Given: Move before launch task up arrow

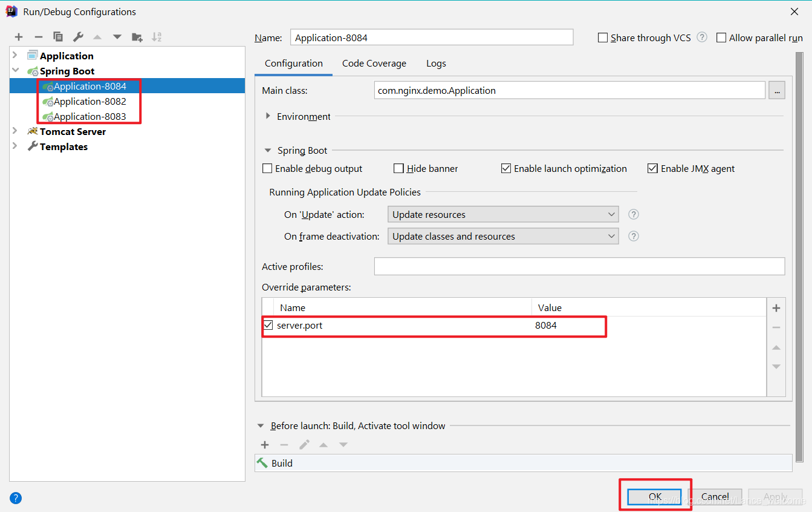Looking at the screenshot, I should coord(323,445).
